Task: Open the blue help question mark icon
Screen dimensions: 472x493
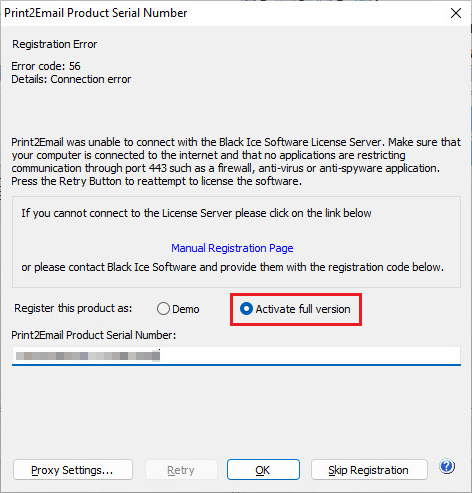Action: 447,466
